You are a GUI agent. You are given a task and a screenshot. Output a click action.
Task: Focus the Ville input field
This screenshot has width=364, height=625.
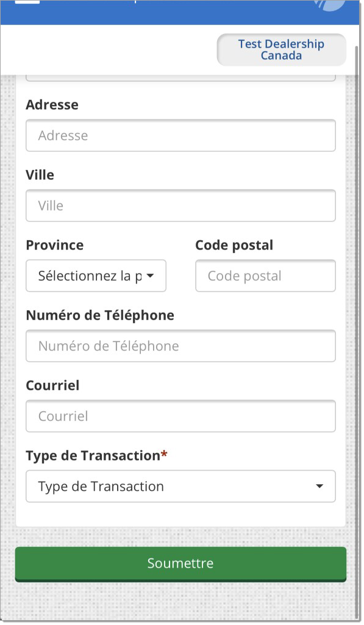[x=180, y=205]
